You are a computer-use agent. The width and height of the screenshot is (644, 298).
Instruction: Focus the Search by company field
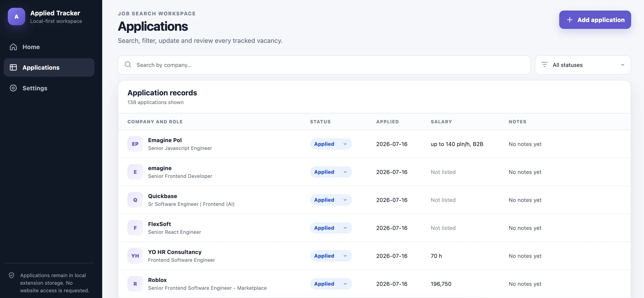click(x=324, y=65)
